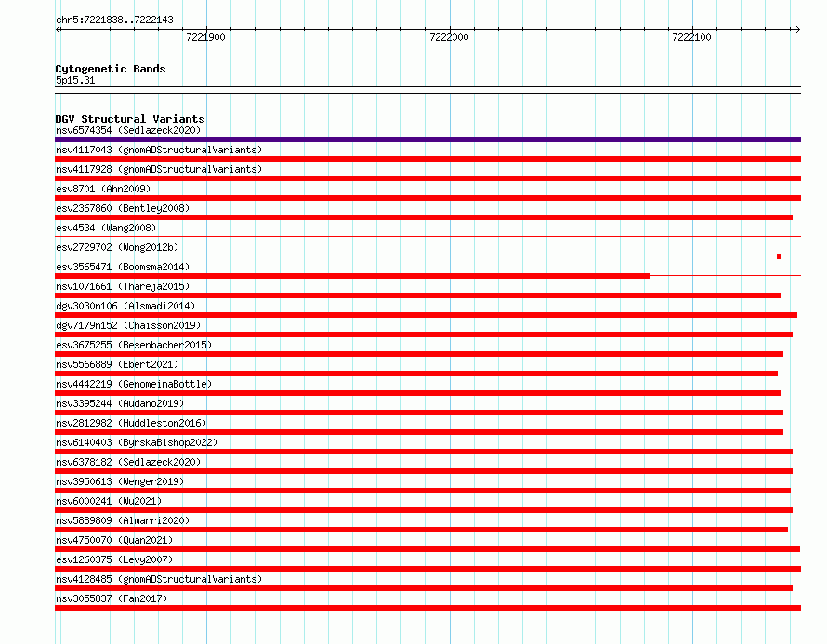The width and height of the screenshot is (827, 644).
Task: Click the purple nsv6574354 variant bar
Action: click(x=427, y=139)
